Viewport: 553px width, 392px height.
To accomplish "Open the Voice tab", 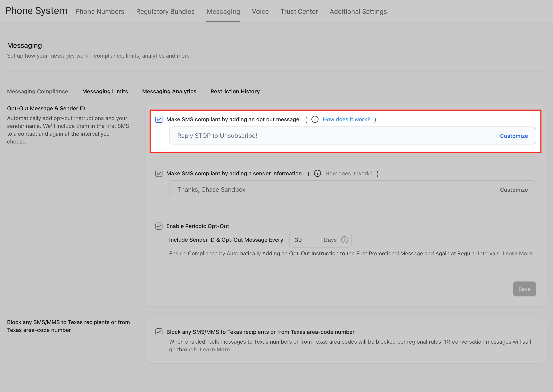I will pos(260,12).
